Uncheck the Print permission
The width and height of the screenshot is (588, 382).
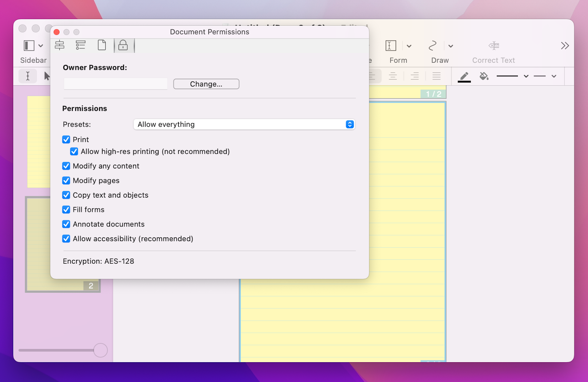click(66, 140)
